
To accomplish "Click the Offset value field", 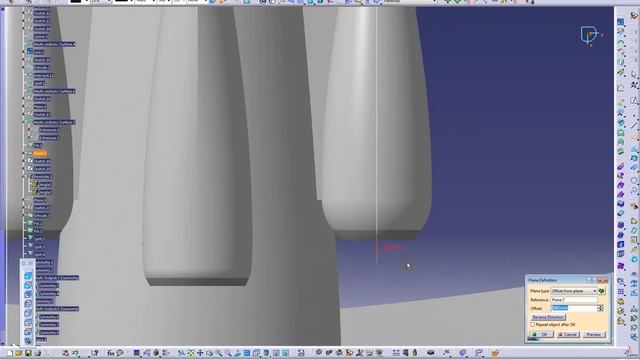I will click(574, 308).
